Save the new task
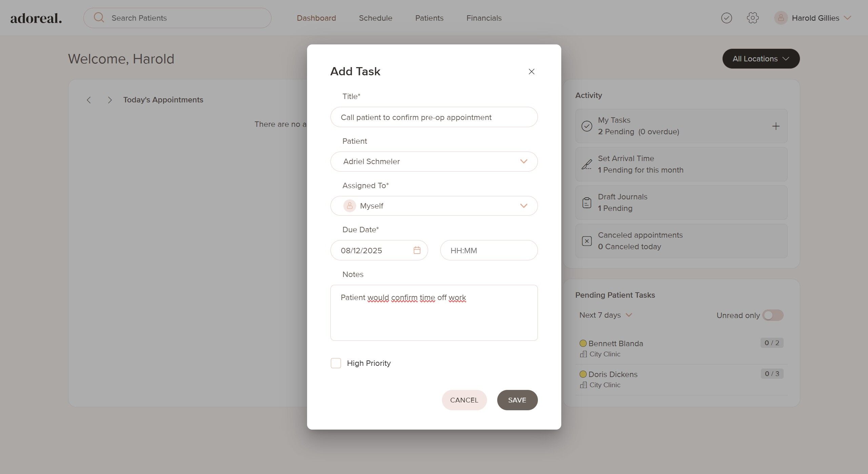 click(x=517, y=400)
